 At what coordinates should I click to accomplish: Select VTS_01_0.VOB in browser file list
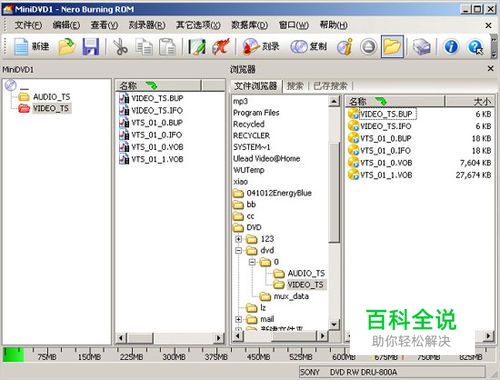point(380,163)
